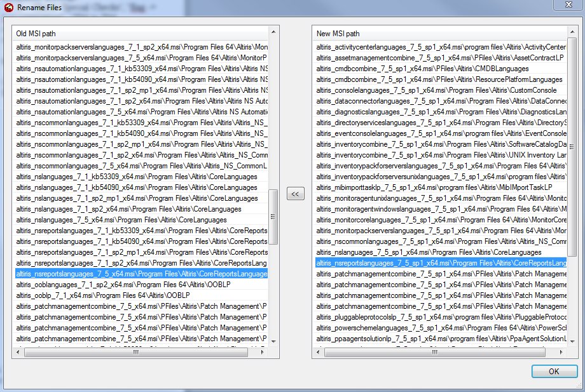This screenshot has width=585, height=392.
Task: Select new altiris_mibimporttasklp_7_5_sp1_x64.msi row
Action: point(441,187)
